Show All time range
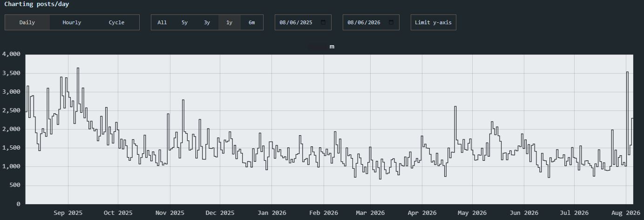 click(162, 22)
